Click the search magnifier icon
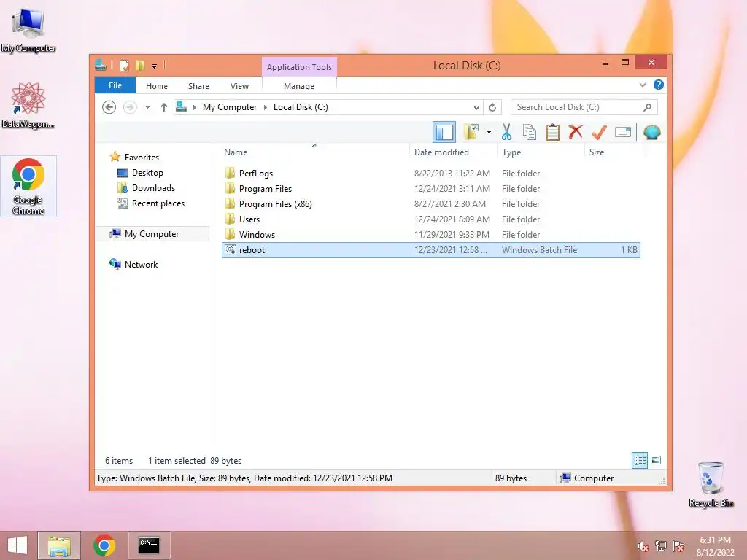Screen dimensions: 747x560 tap(648, 107)
